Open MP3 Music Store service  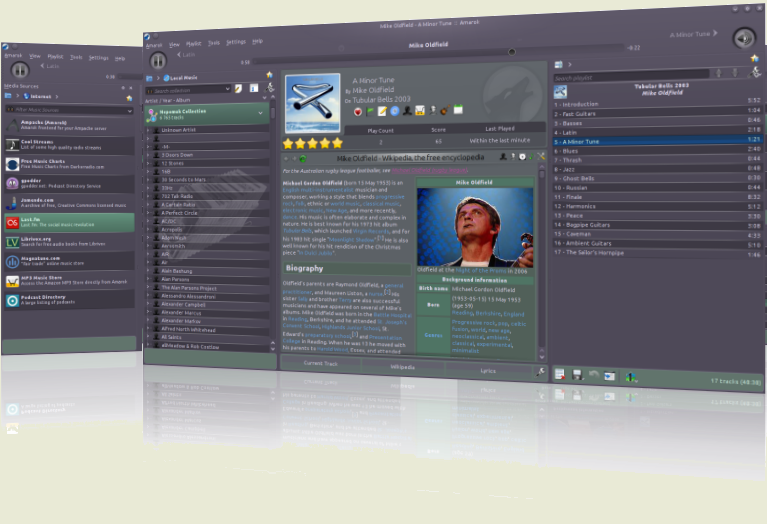tap(69, 280)
